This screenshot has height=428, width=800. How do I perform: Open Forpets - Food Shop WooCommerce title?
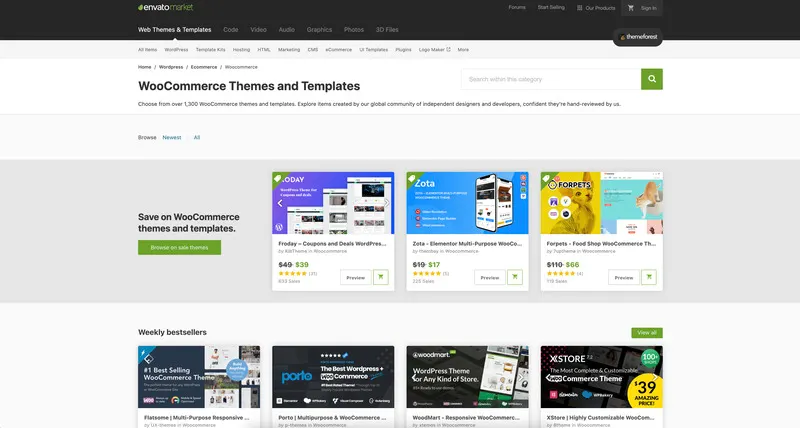point(601,243)
